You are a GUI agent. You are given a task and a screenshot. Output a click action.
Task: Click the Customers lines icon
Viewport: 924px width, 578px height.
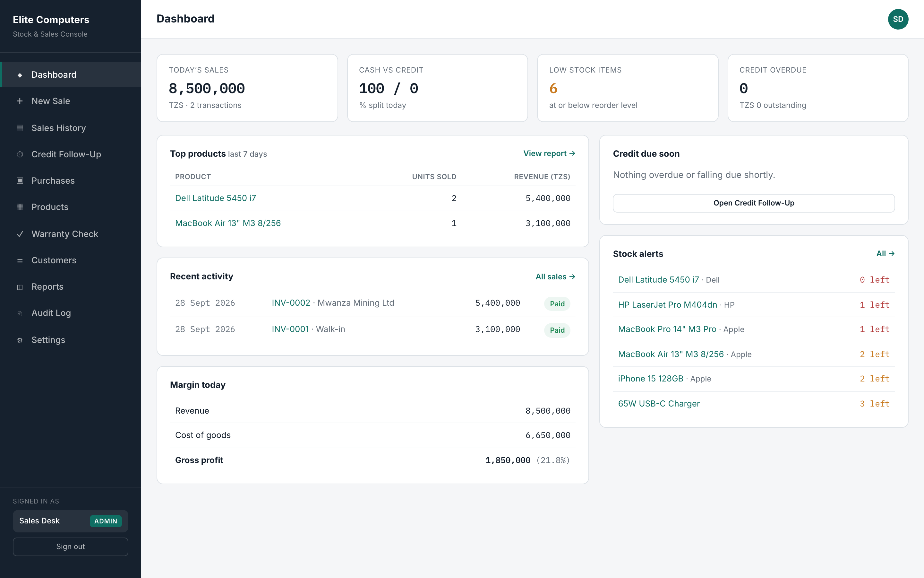[20, 261]
